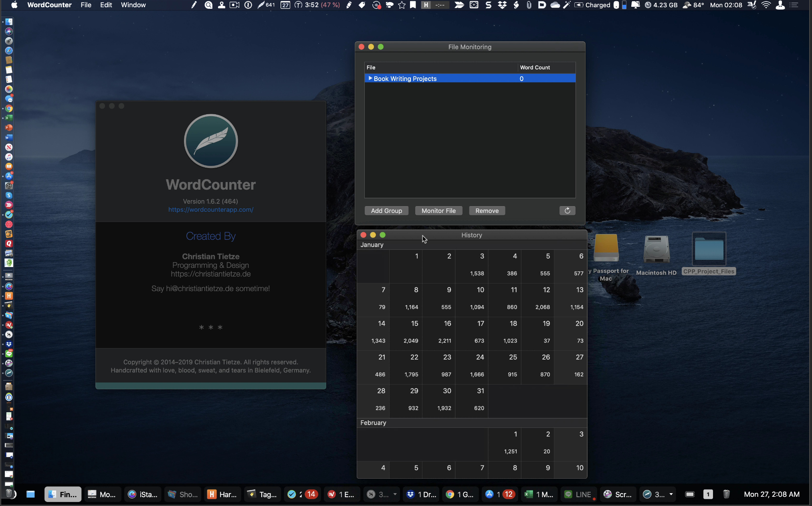
Task: Open Safari in the left dock
Action: point(9,51)
